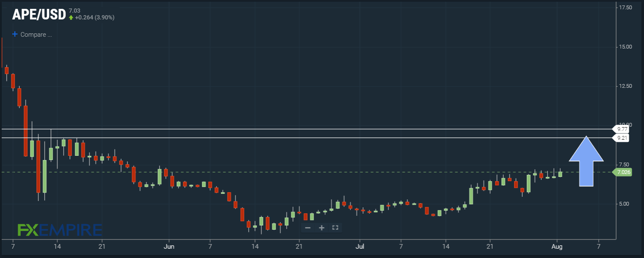Screen dimensions: 644x258
Task: Select the APE/USD symbol title
Action: pyautogui.click(x=39, y=14)
